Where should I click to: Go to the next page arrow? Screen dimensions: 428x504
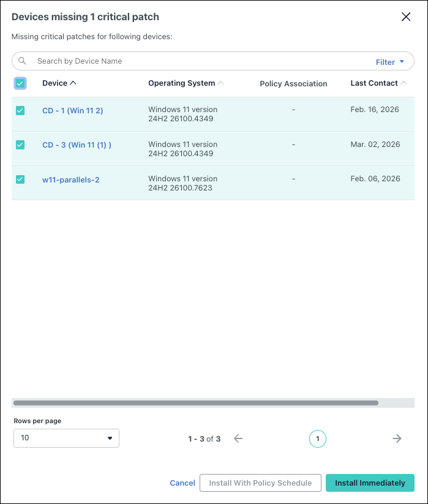[397, 438]
